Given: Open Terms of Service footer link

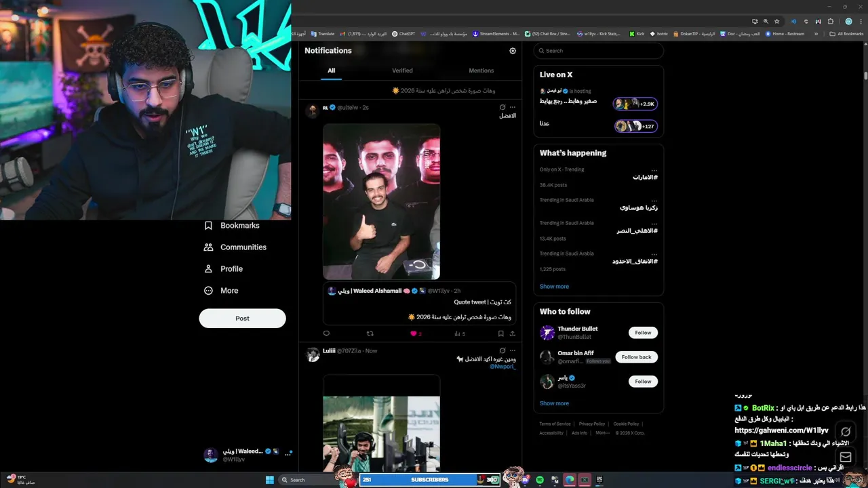Looking at the screenshot, I should [x=555, y=424].
